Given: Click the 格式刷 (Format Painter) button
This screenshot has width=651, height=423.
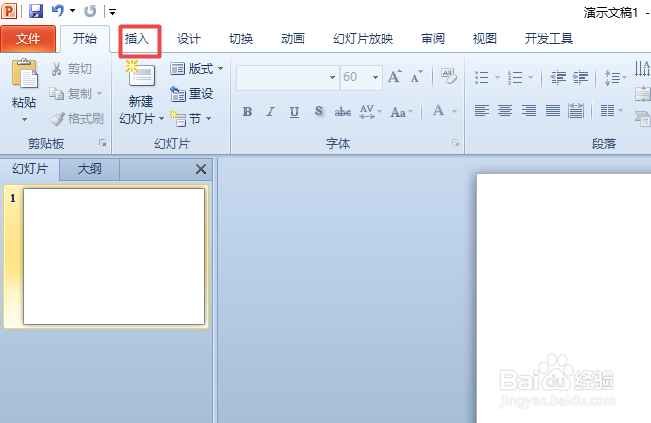Looking at the screenshot, I should pyautogui.click(x=77, y=119).
